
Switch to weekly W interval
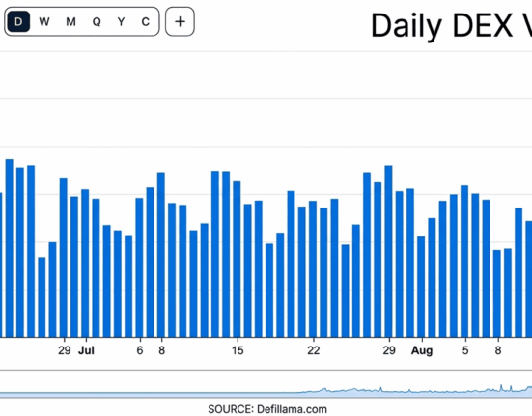tap(44, 21)
